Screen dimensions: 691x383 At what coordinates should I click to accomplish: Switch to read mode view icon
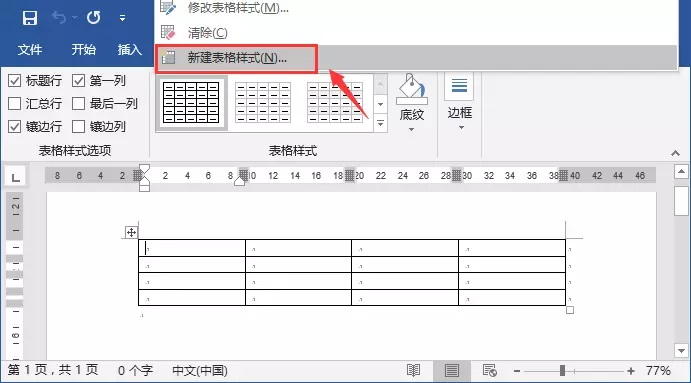coord(413,370)
